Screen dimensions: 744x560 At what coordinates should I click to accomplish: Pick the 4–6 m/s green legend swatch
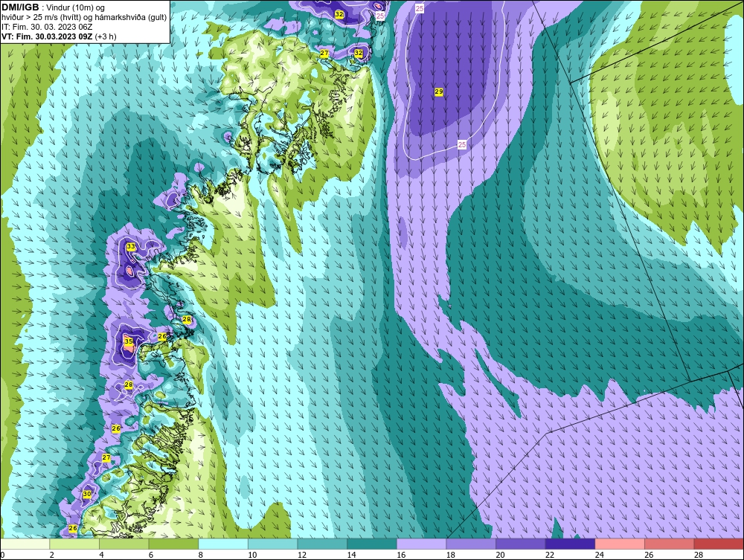click(x=124, y=544)
